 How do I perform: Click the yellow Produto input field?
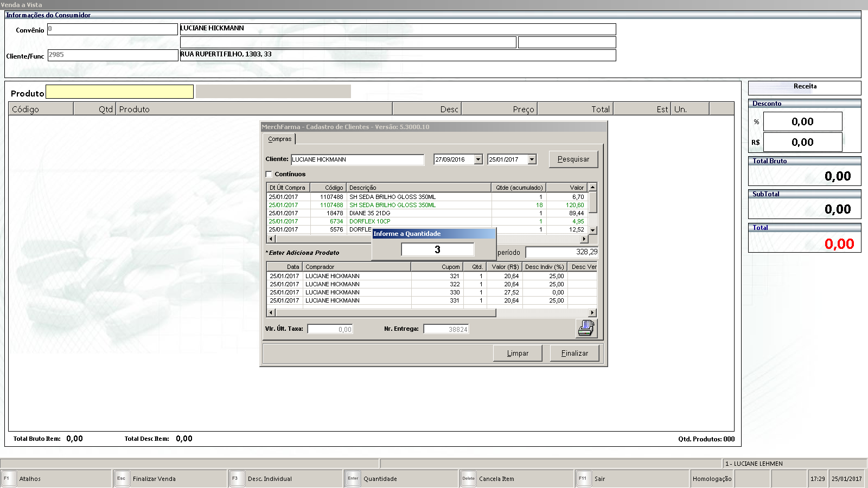tap(119, 92)
